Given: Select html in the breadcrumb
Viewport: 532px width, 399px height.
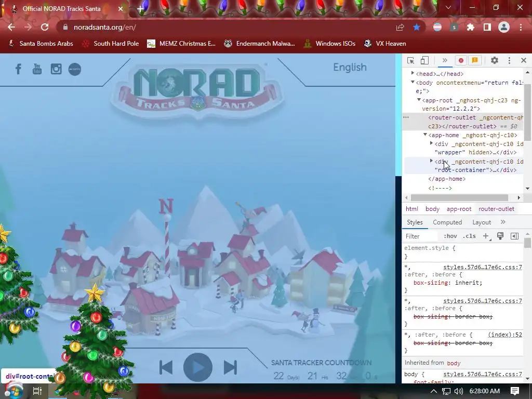Looking at the screenshot, I should pyautogui.click(x=412, y=209).
